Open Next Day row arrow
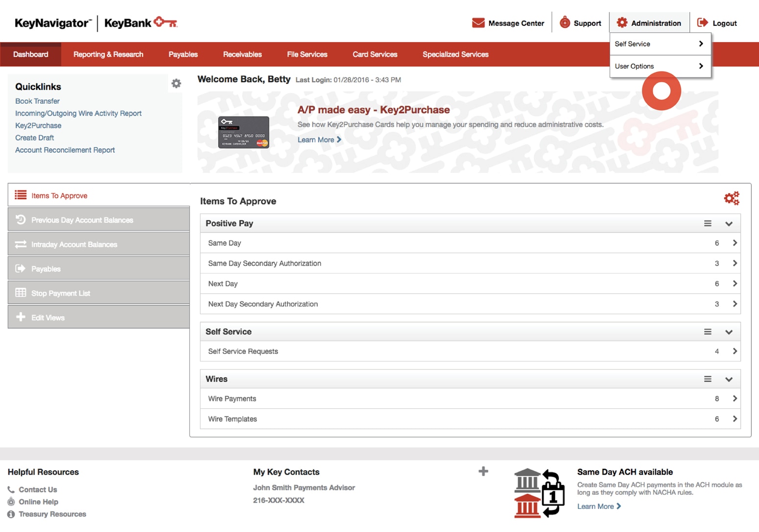 pos(735,283)
